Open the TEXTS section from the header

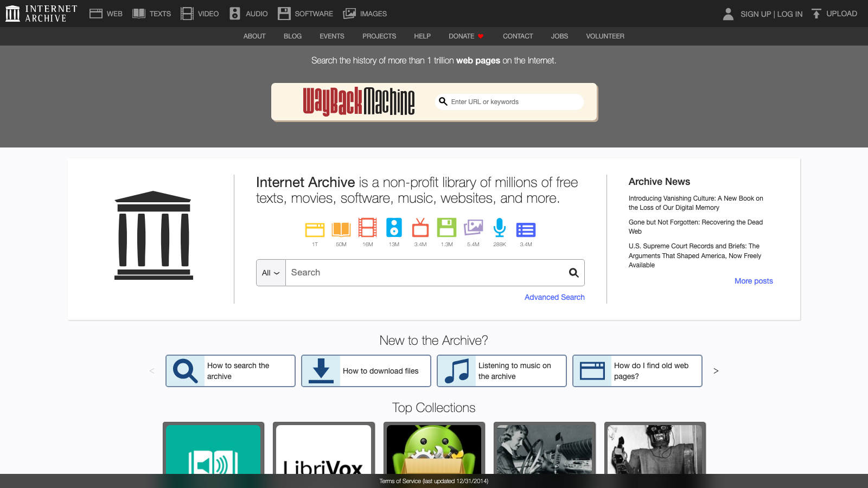point(138,13)
